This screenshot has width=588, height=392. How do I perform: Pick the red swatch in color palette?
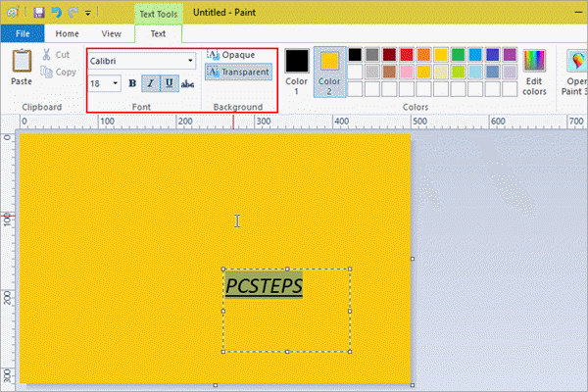[407, 54]
